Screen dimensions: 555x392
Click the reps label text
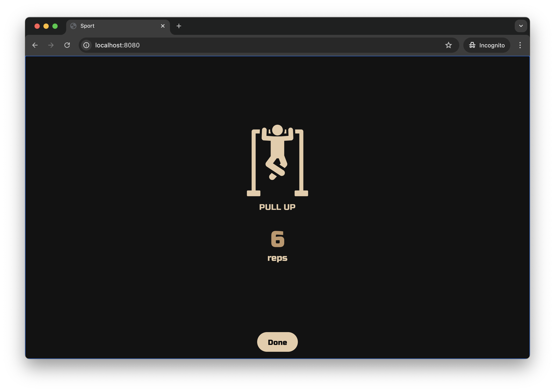click(x=277, y=257)
